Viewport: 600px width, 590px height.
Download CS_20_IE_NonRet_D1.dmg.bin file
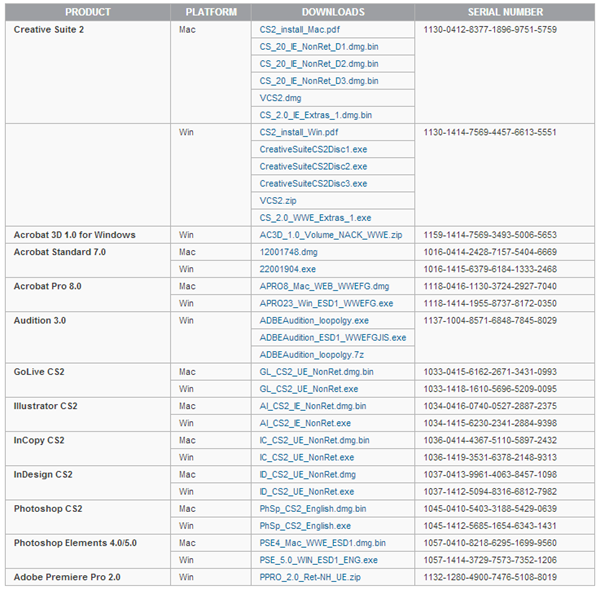click(319, 47)
